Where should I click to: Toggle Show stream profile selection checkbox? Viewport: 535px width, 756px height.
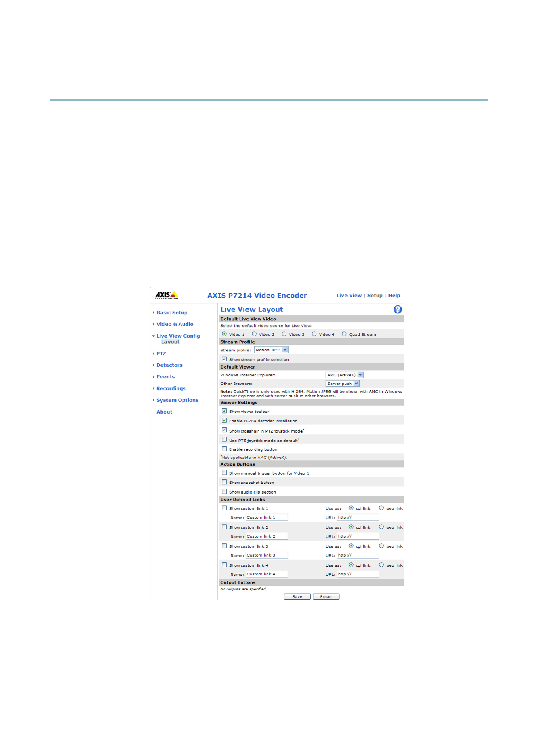(224, 359)
